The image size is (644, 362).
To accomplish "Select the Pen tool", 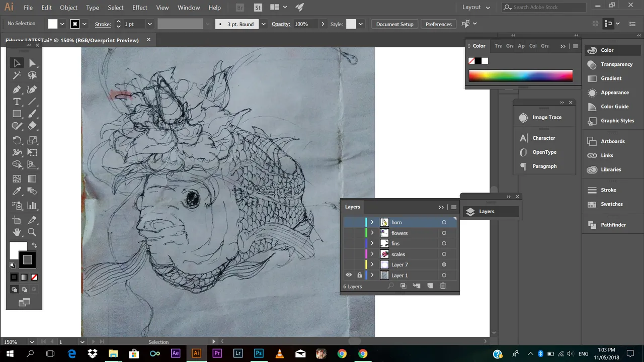I will [x=17, y=89].
